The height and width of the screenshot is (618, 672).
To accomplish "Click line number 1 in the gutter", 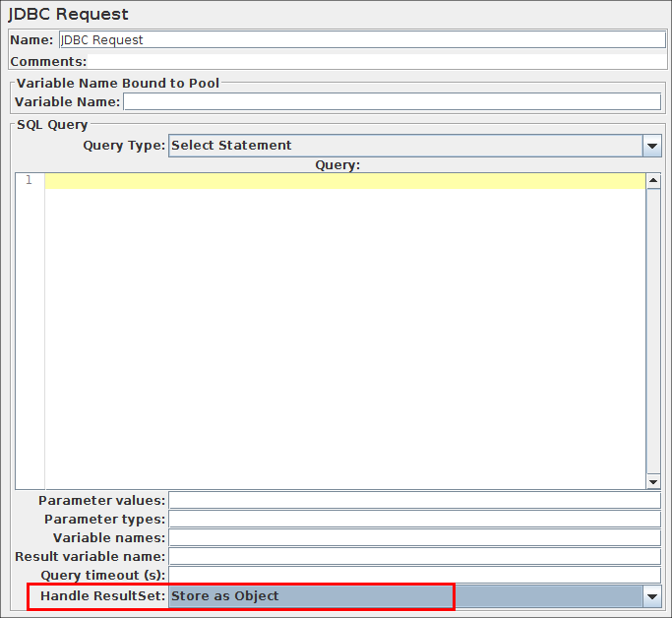I will pyautogui.click(x=30, y=181).
